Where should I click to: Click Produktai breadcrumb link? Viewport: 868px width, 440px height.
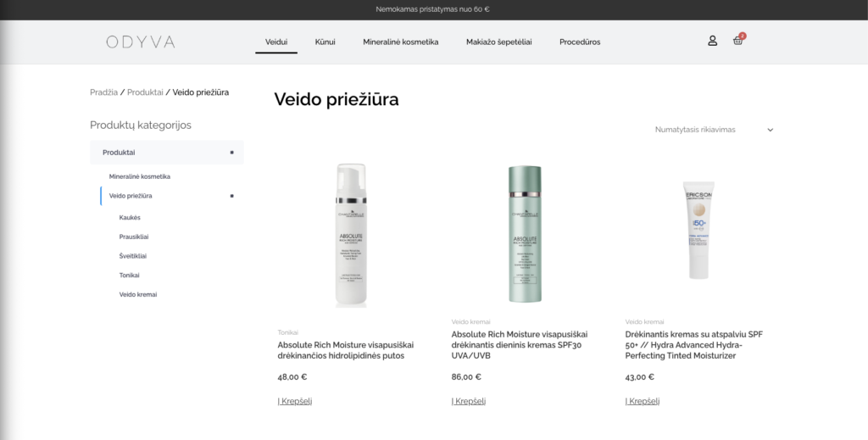click(x=145, y=92)
